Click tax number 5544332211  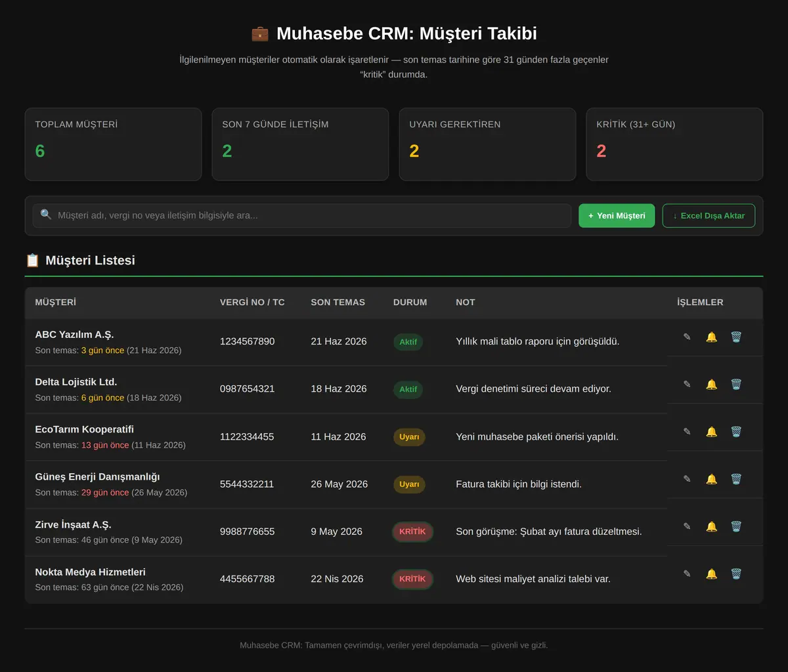(247, 484)
